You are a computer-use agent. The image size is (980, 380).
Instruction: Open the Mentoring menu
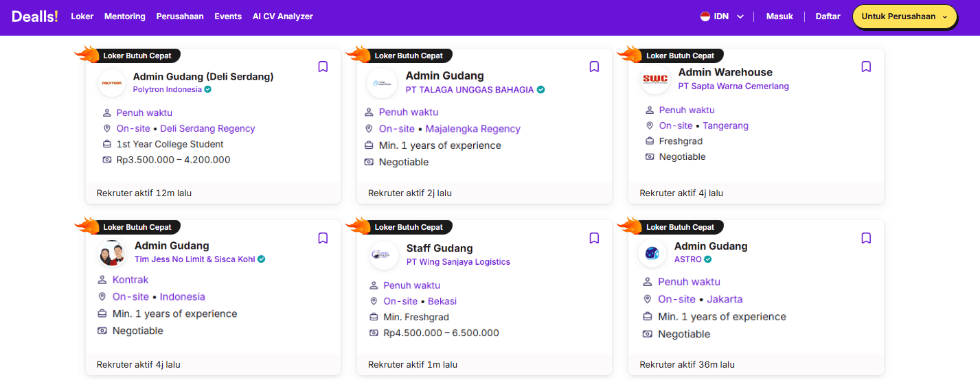125,16
